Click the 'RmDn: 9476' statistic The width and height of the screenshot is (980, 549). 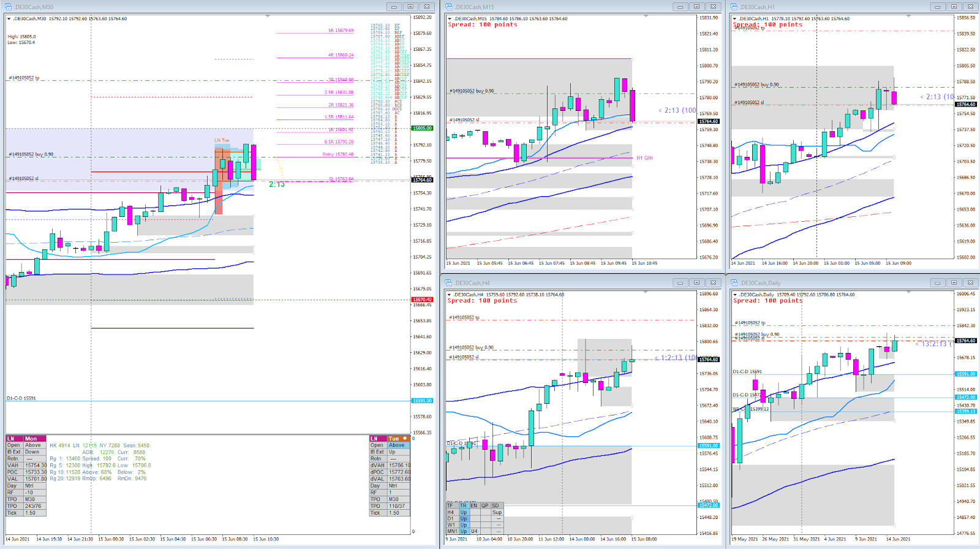pos(132,479)
